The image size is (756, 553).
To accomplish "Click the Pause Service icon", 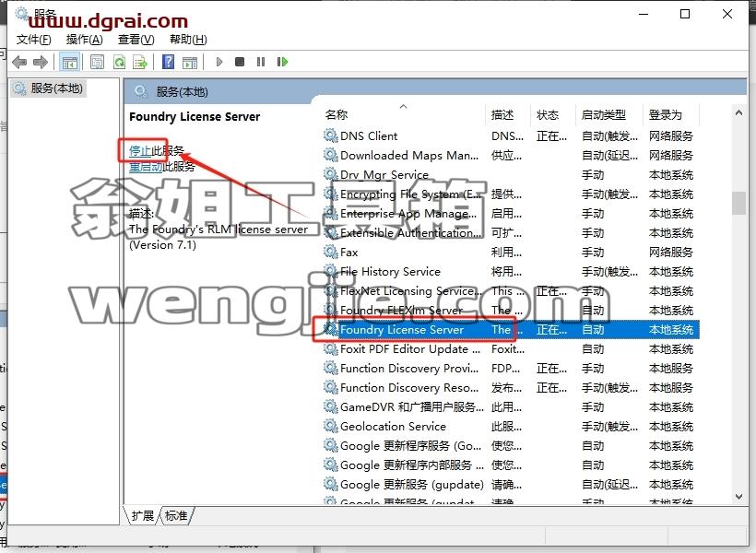I will 261,62.
